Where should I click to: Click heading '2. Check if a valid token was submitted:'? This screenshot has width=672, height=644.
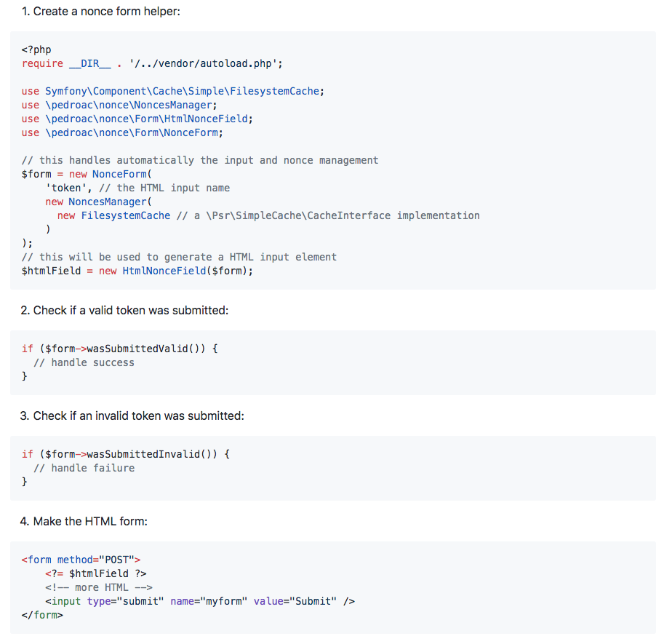pos(124,311)
